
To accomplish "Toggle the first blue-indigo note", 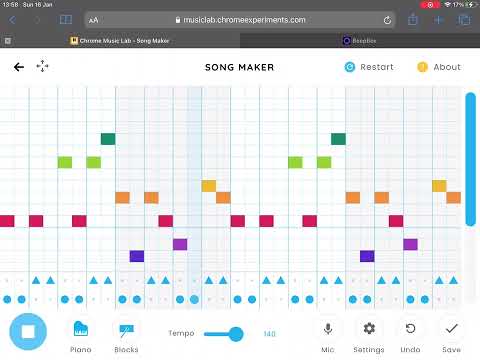I will coord(137,256).
